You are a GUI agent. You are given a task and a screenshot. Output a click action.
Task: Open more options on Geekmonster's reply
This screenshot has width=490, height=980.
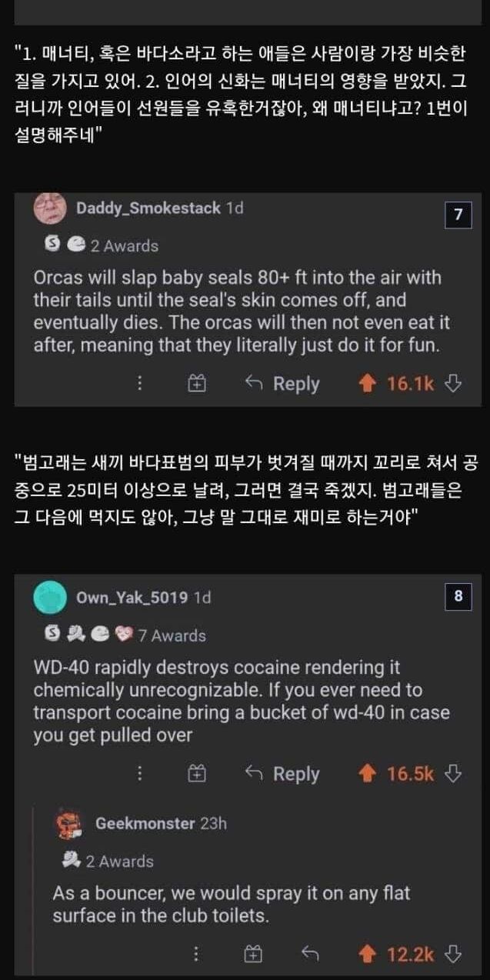click(196, 955)
